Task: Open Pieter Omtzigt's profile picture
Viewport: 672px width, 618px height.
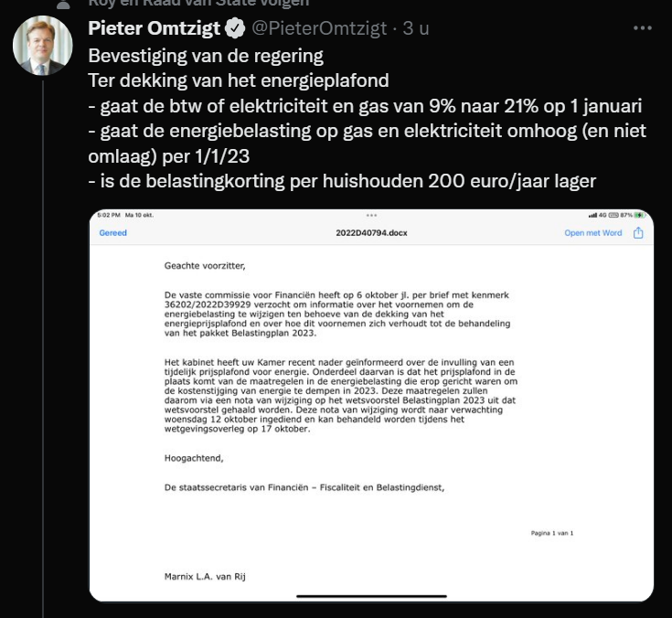Action: click(x=42, y=46)
